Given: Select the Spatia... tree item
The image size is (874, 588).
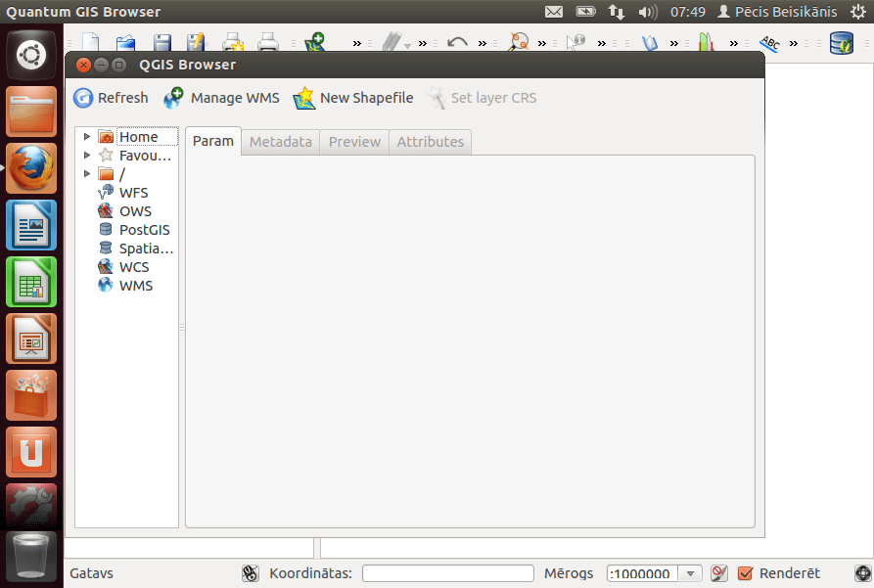Looking at the screenshot, I should [x=146, y=249].
